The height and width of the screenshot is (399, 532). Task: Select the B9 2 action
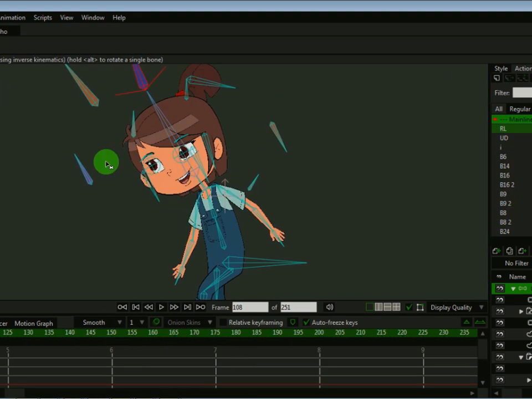[511, 203]
